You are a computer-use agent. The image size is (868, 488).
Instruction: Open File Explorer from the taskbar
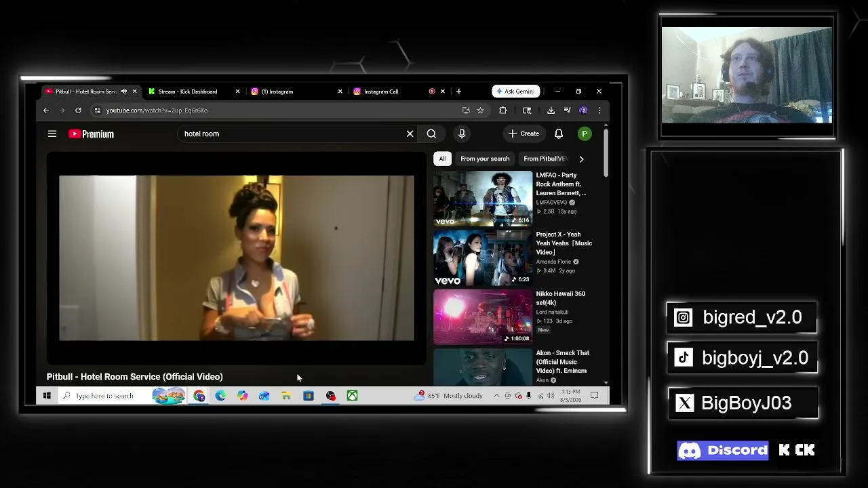pyautogui.click(x=286, y=396)
